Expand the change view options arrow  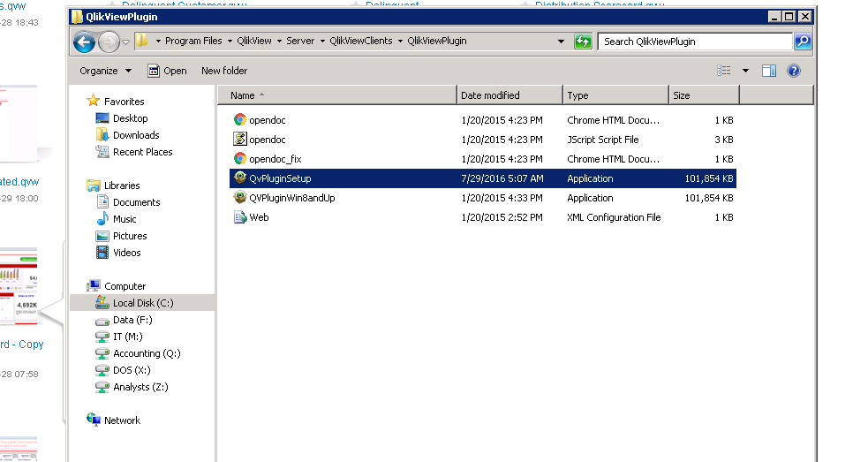click(x=745, y=71)
